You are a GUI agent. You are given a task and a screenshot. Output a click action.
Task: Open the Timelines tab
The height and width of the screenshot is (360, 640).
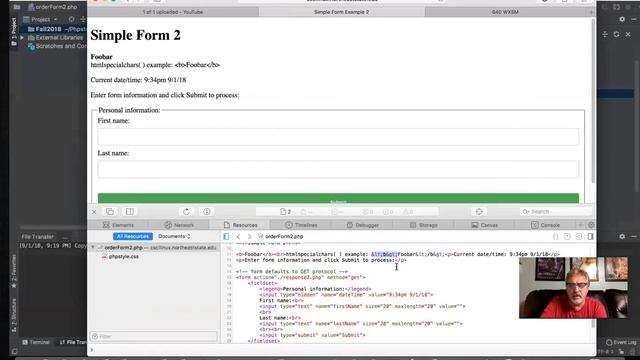[301, 225]
